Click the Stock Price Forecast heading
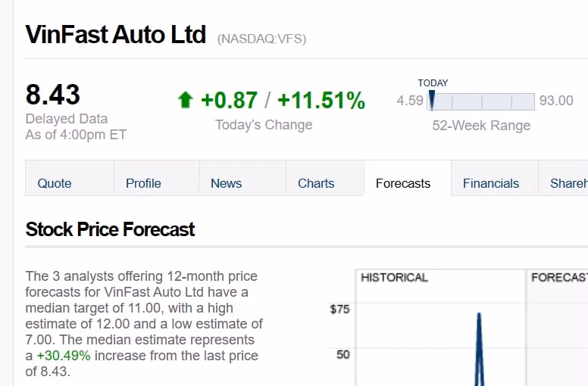 (x=111, y=229)
